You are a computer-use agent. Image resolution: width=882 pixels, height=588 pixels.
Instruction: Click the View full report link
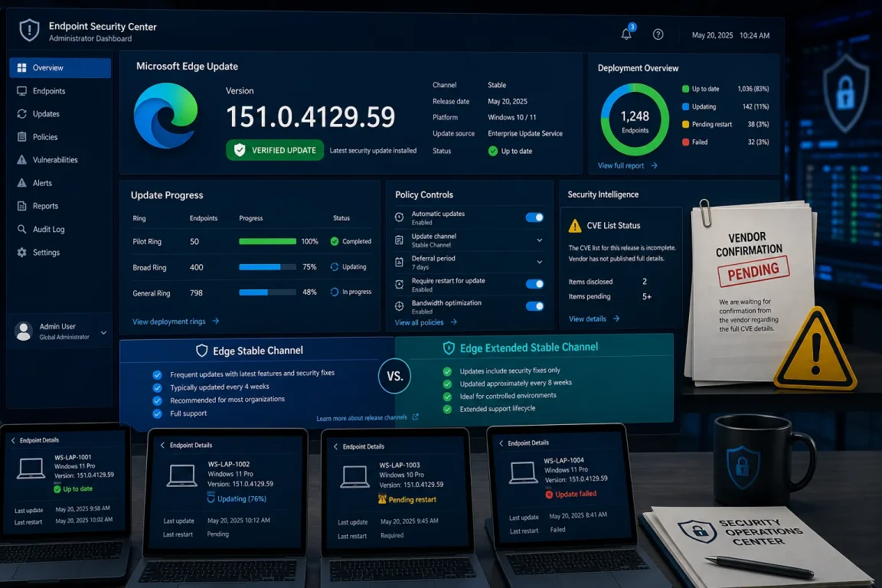pos(627,165)
